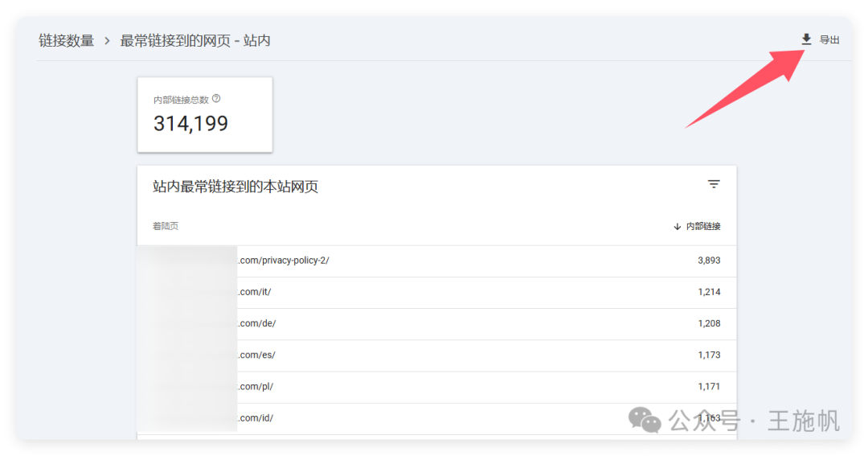This screenshot has height=456, width=868.
Task: Click the breadcrumb chevron separator
Action: point(108,40)
